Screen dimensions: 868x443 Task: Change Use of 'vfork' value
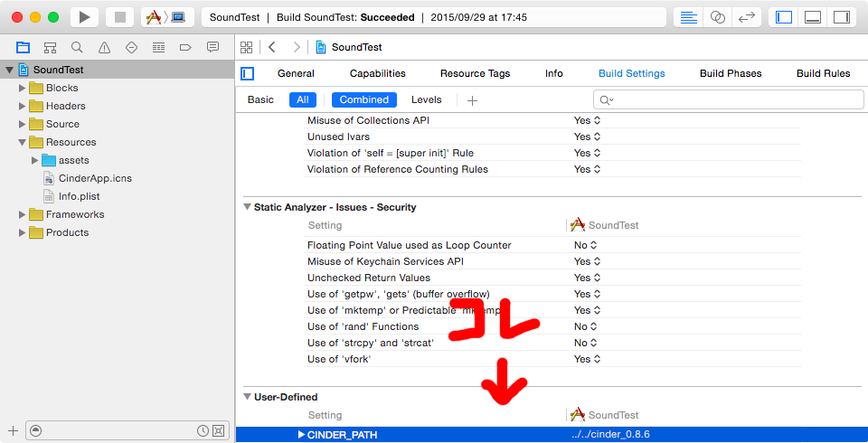[x=588, y=359]
